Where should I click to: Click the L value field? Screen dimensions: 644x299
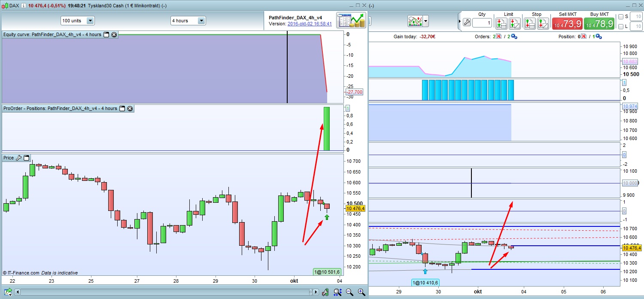pos(636,26)
